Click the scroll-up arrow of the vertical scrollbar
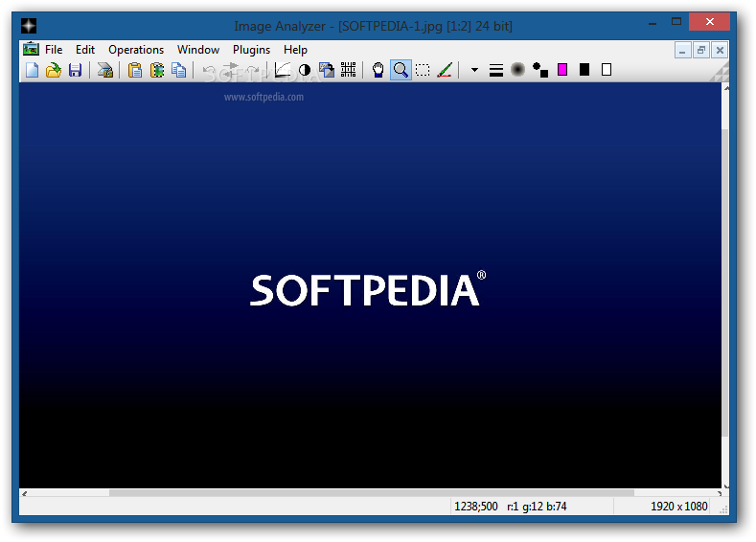 click(726, 88)
